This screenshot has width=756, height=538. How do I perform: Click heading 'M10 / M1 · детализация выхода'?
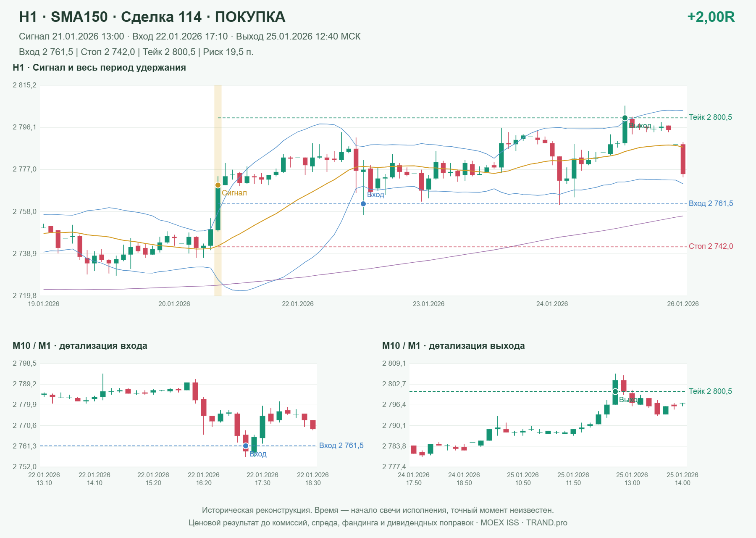click(454, 346)
